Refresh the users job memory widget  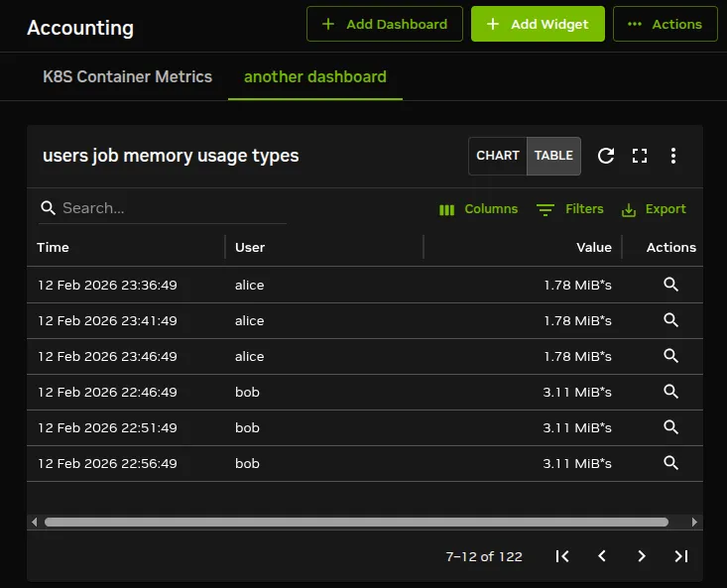point(606,156)
